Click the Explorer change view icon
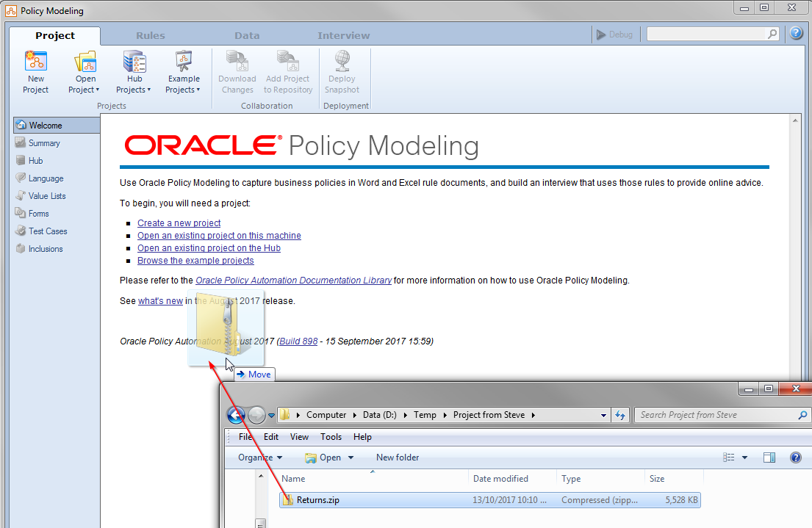Screen dimensions: 812x528 [x=729, y=458]
